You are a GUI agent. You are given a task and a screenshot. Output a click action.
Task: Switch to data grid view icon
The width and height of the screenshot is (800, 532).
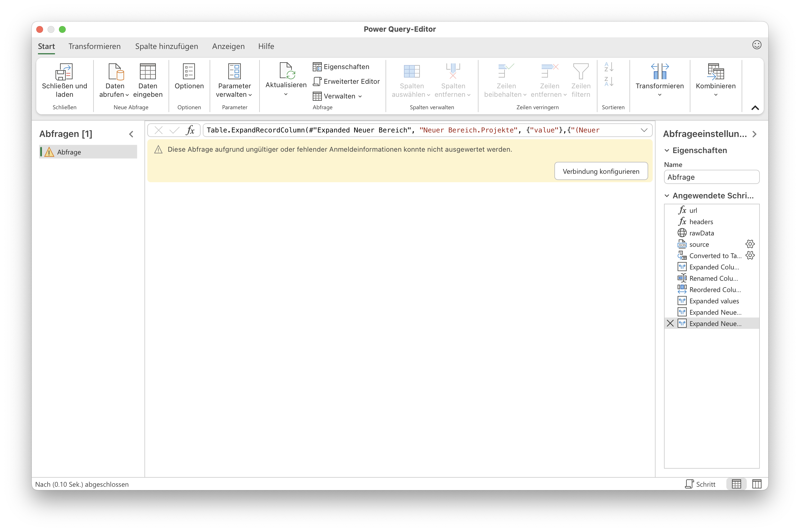736,484
